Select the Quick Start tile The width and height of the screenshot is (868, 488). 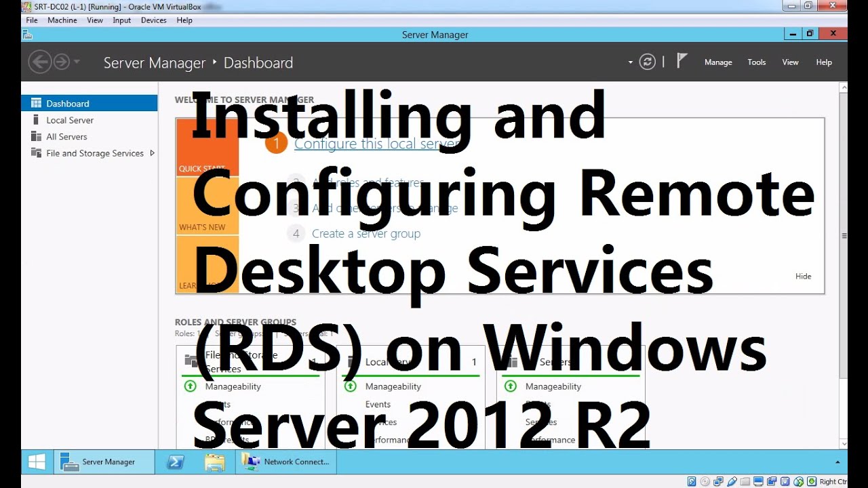click(208, 147)
